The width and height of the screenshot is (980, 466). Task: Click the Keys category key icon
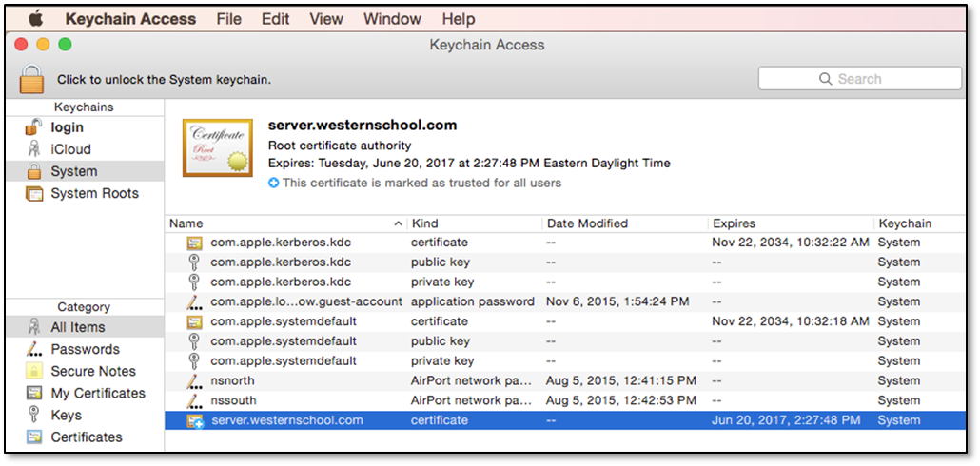(33, 415)
